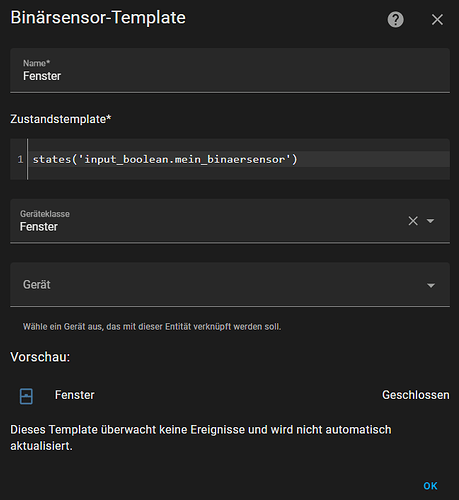Click the template not updating warning text
Viewport: 459px width, 500px height.
pyautogui.click(x=201, y=438)
